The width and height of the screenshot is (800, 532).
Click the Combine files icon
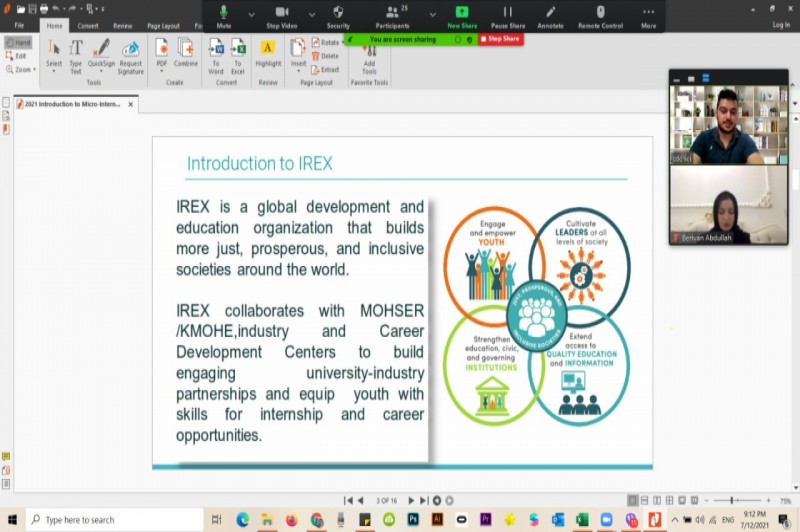pyautogui.click(x=186, y=49)
